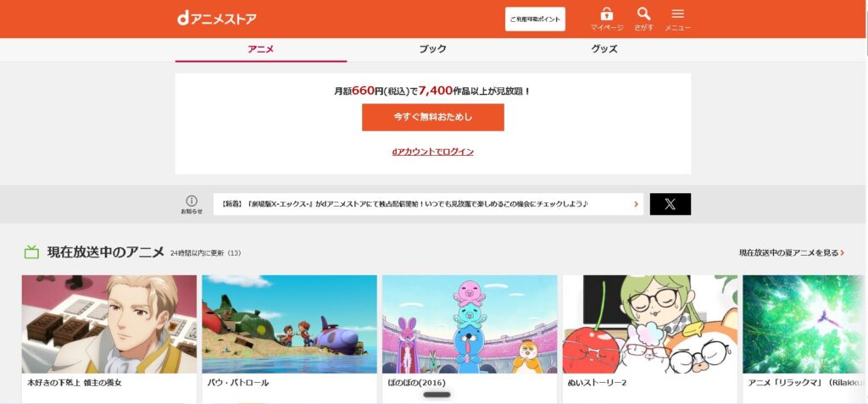The image size is (868, 404).
Task: Click 本好きの下剋上 領主の養女 title text
Action: (x=74, y=383)
